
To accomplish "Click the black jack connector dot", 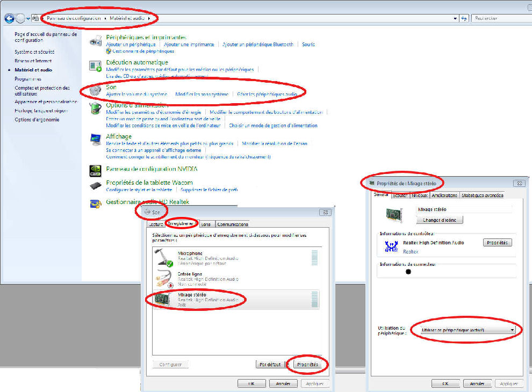I will [x=408, y=272].
